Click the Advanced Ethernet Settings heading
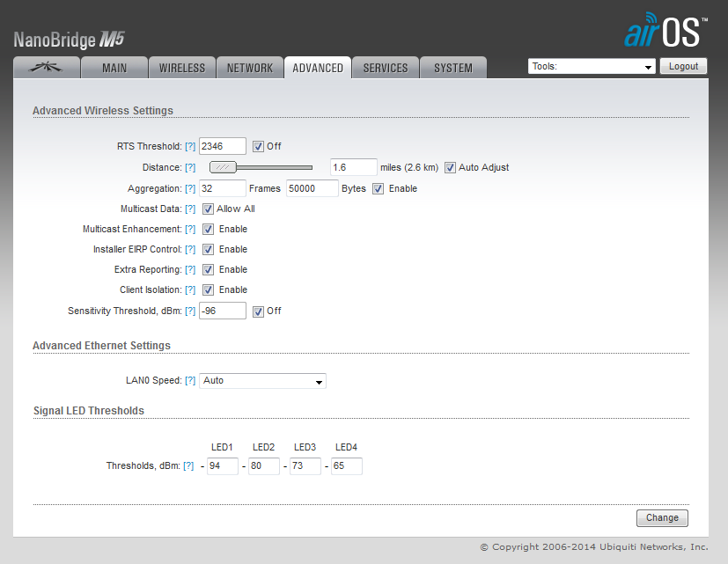728x564 pixels. tap(102, 346)
